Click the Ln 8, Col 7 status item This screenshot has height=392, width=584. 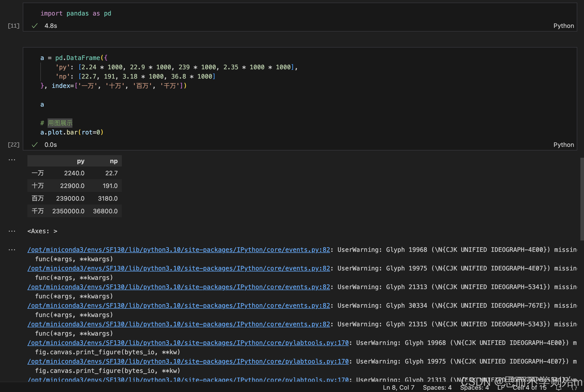coord(398,388)
